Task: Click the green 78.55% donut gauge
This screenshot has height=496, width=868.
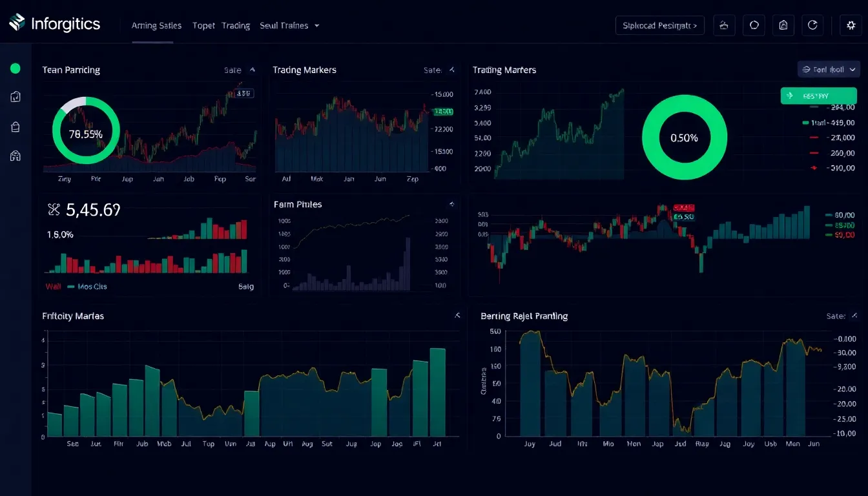Action: pos(86,130)
